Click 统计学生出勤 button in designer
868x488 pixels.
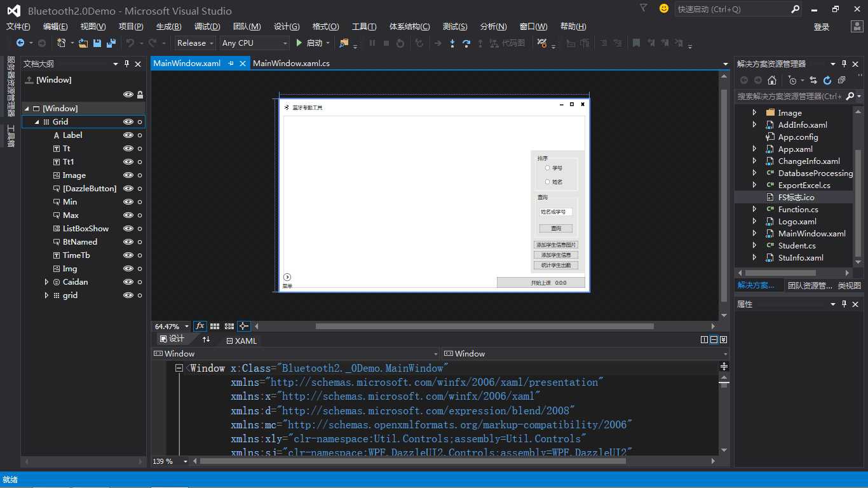pos(556,265)
